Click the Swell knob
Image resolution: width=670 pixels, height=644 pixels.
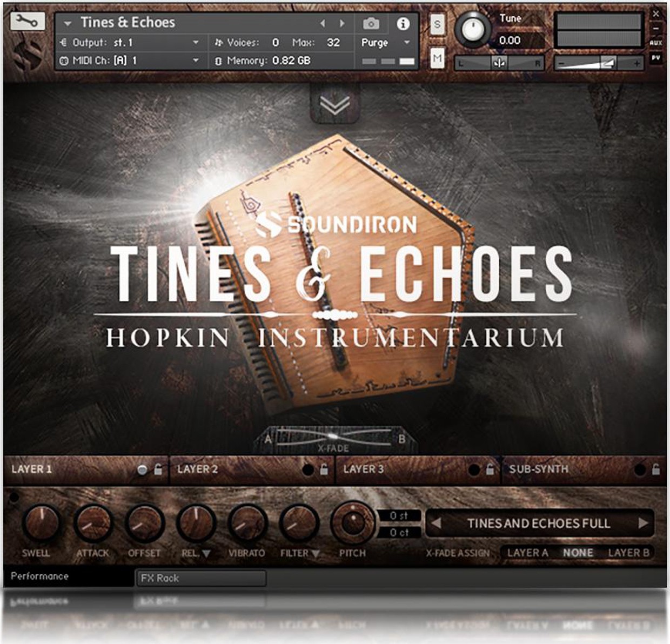41,523
